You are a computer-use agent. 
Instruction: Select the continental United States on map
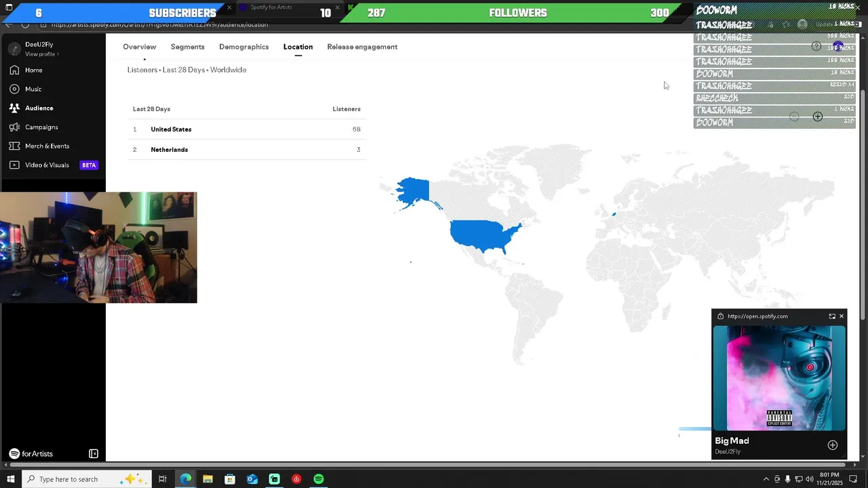click(x=483, y=235)
